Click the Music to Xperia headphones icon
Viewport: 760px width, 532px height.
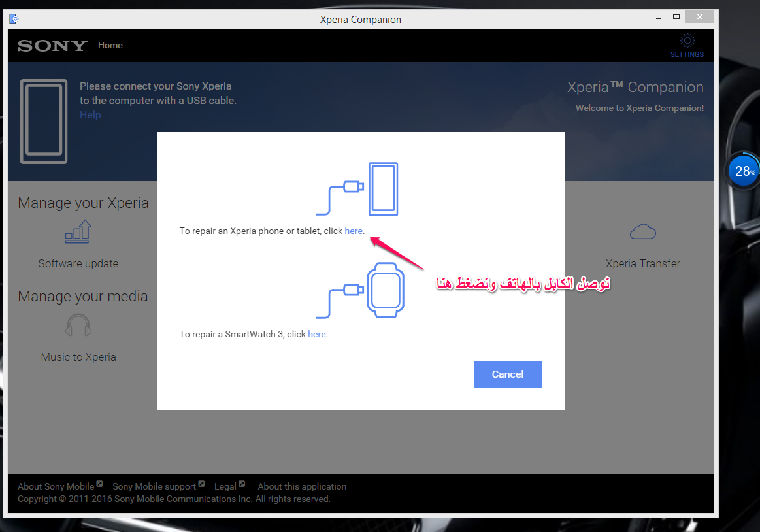(x=78, y=325)
